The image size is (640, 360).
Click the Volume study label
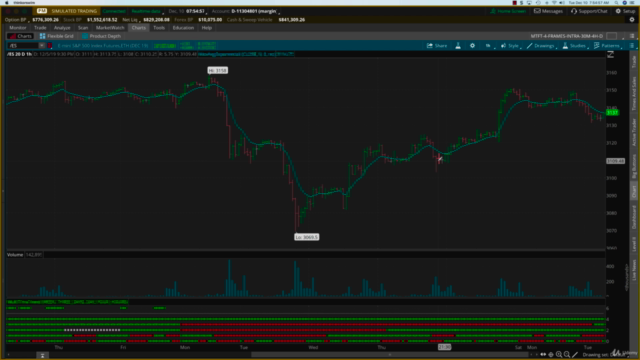[x=15, y=255]
